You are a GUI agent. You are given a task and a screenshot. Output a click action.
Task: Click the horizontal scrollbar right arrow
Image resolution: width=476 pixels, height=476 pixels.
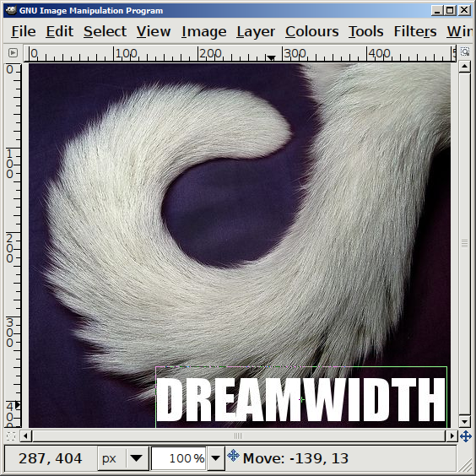pos(452,436)
